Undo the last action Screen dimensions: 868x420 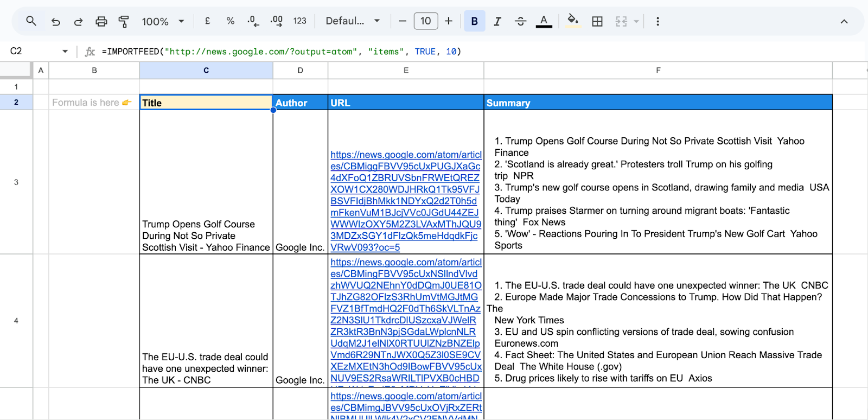click(55, 21)
